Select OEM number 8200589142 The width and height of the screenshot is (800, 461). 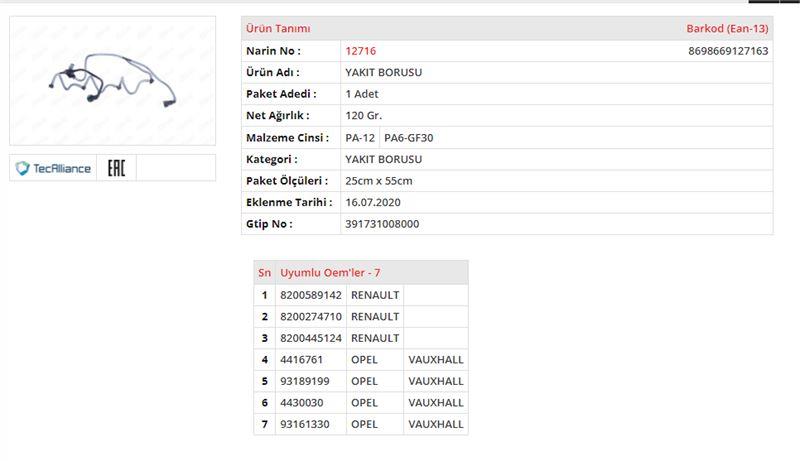(x=311, y=295)
